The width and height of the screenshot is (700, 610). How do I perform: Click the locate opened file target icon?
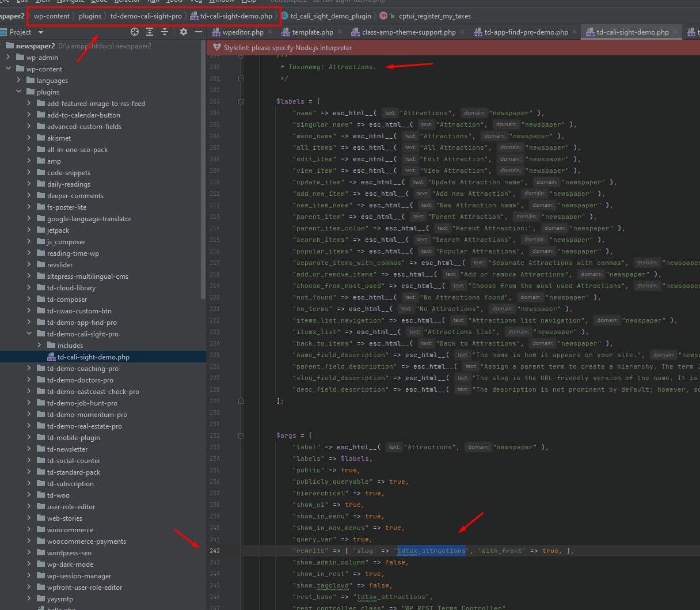click(x=135, y=32)
